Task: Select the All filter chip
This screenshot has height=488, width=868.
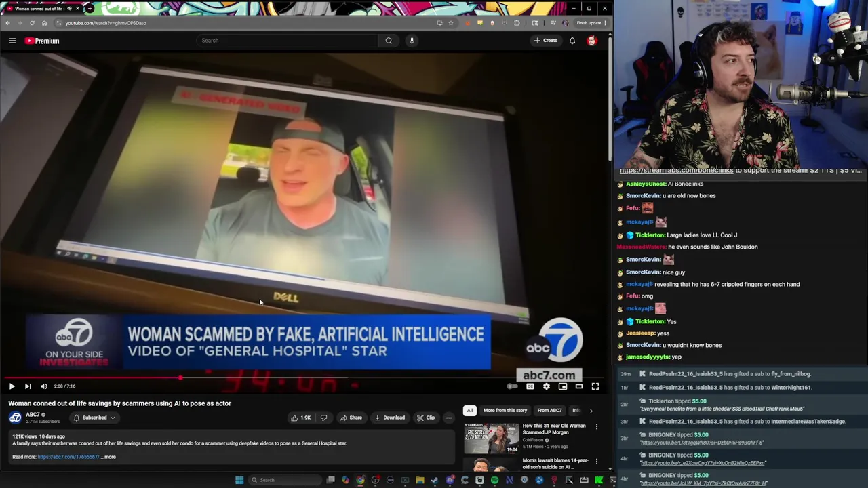Action: [x=469, y=410]
